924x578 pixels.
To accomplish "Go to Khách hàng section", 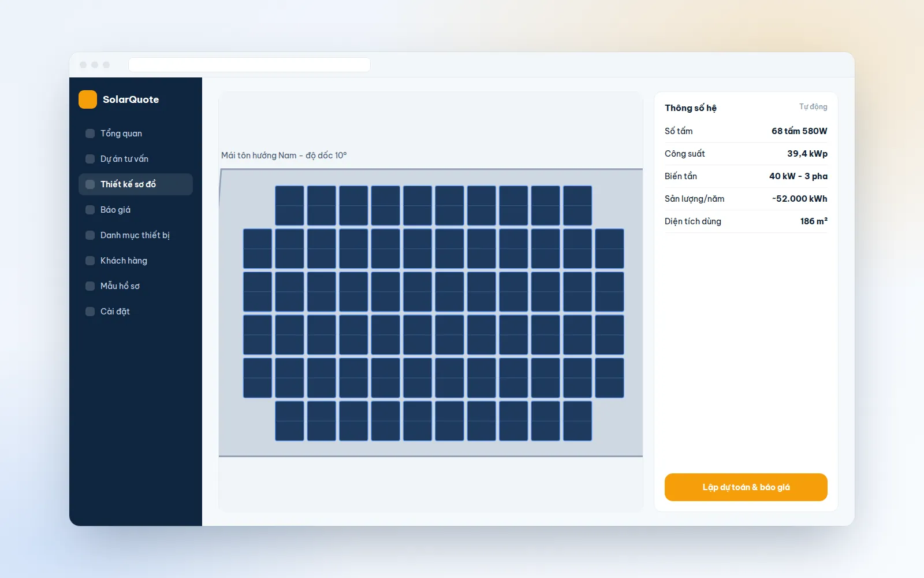I will tap(136, 261).
